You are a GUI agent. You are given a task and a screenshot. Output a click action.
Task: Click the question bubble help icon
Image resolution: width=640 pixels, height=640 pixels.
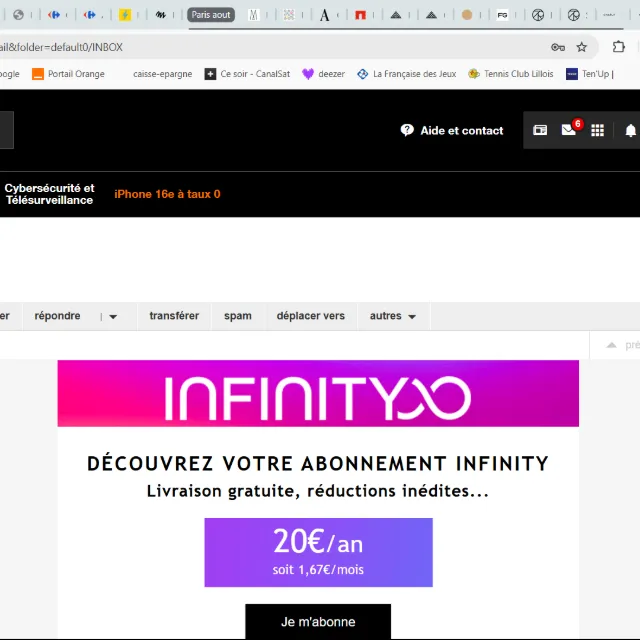(407, 130)
